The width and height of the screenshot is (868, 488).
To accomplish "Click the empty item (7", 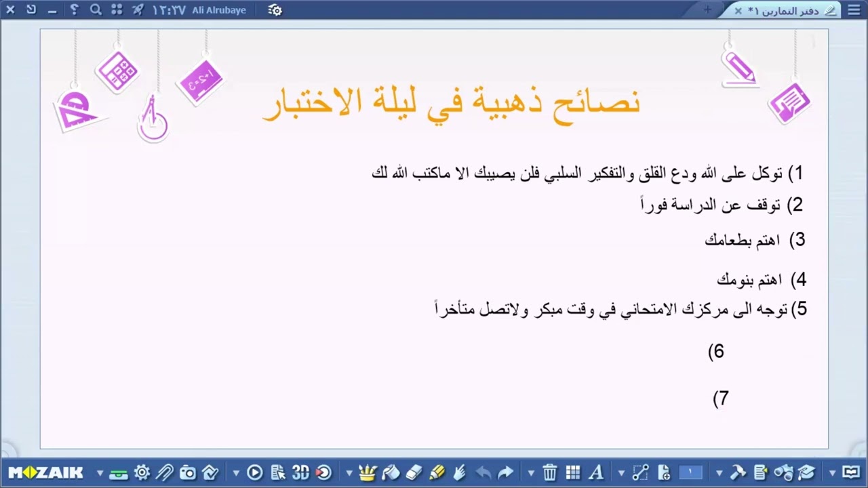I will 720,399.
